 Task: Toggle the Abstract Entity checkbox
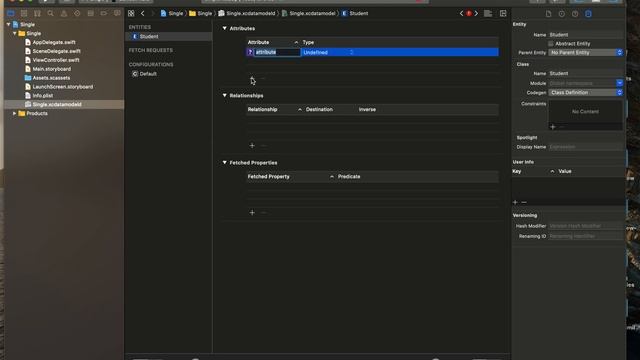(x=551, y=44)
